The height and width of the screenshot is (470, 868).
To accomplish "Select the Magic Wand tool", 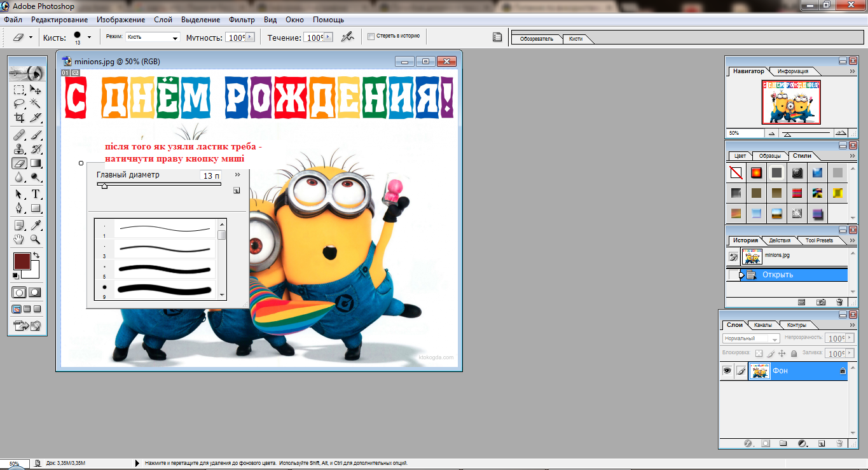I will [x=36, y=104].
